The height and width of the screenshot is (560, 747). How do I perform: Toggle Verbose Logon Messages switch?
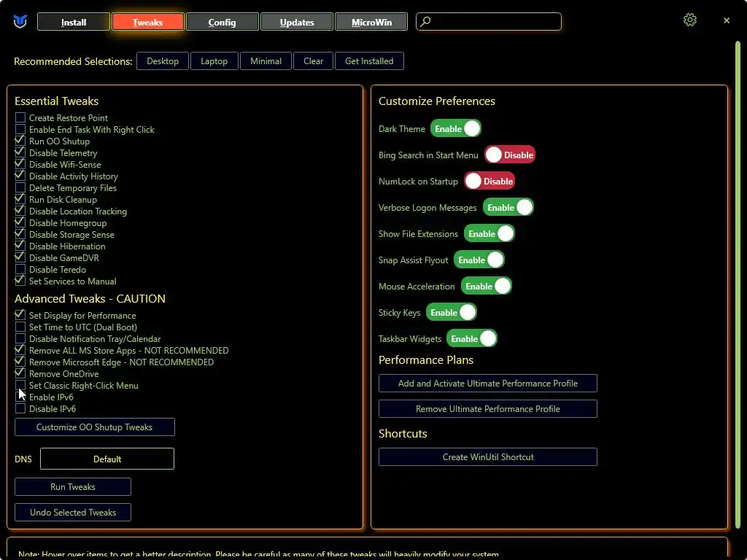508,207
